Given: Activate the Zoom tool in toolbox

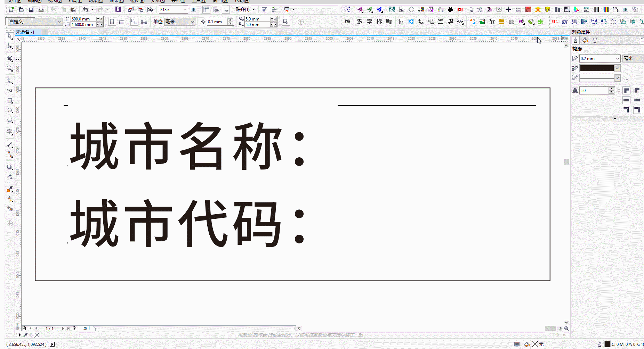Looking at the screenshot, I should (10, 69).
